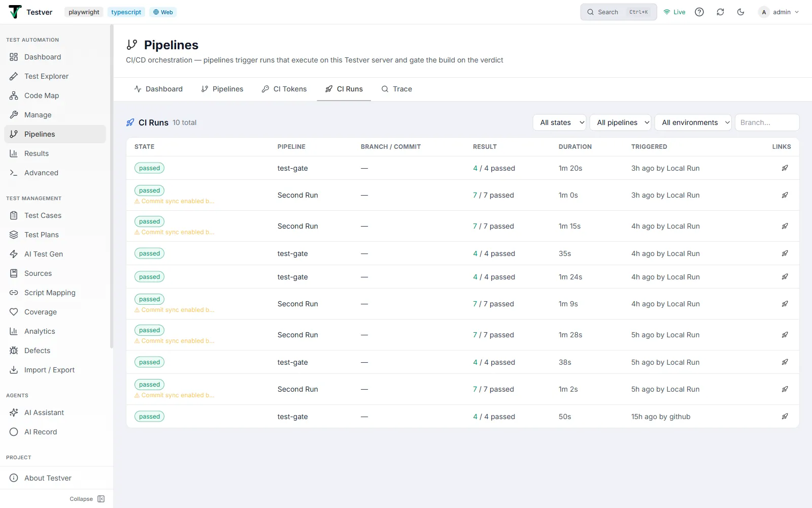Open AI Assistant in sidebar
Screen dimensions: 812x508
coord(55,412)
